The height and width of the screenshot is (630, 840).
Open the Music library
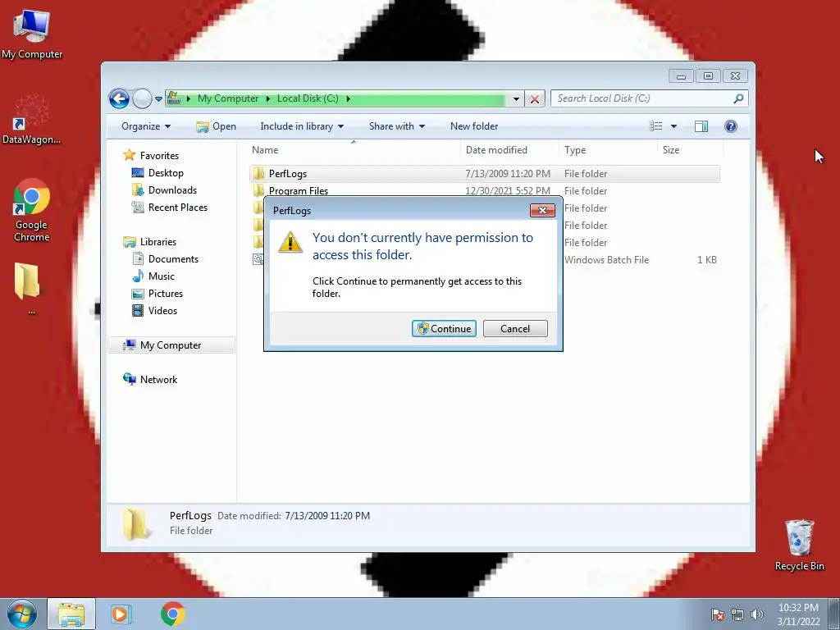pos(162,276)
